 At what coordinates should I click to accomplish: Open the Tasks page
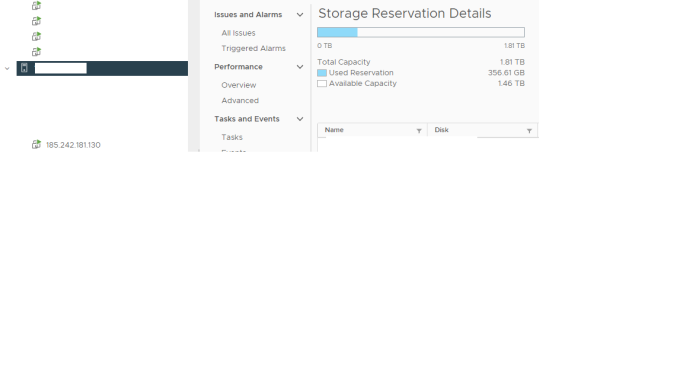232,137
